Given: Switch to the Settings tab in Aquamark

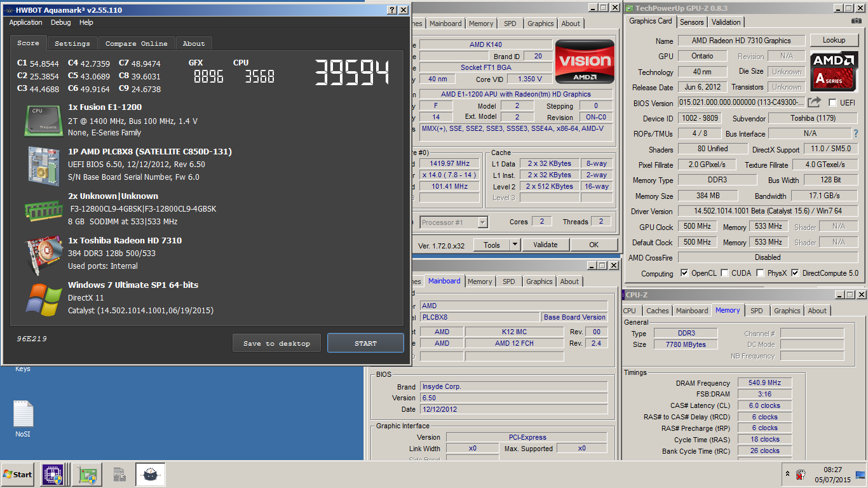Looking at the screenshot, I should 72,43.
